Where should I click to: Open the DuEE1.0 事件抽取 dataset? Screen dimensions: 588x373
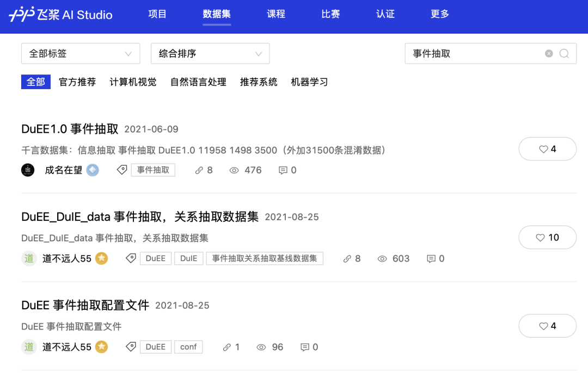pyautogui.click(x=70, y=129)
